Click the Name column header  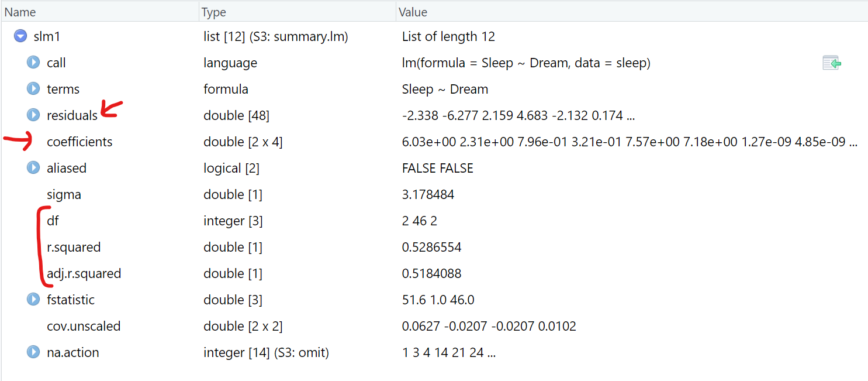coord(20,12)
